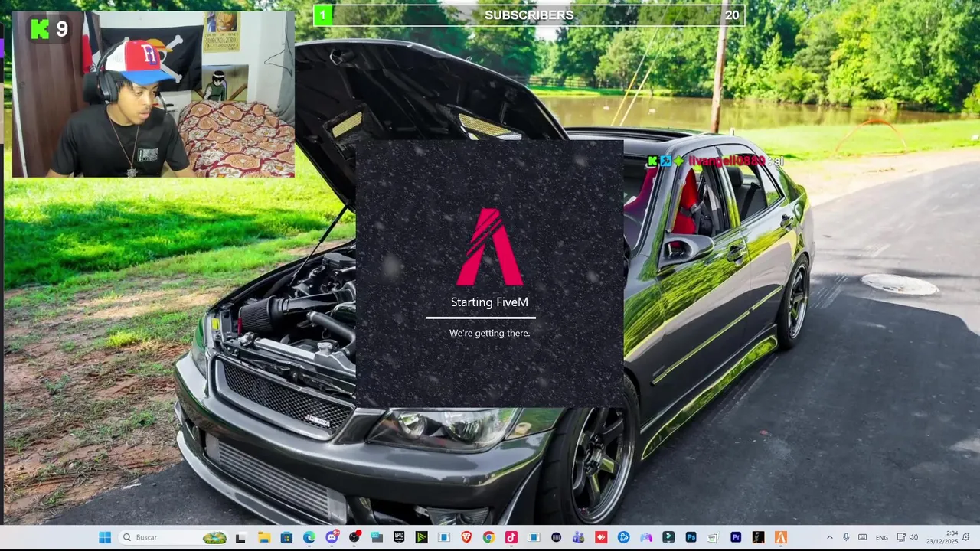This screenshot has height=551, width=980.
Task: Click the Starting FiveM progress bar
Action: tap(481, 317)
